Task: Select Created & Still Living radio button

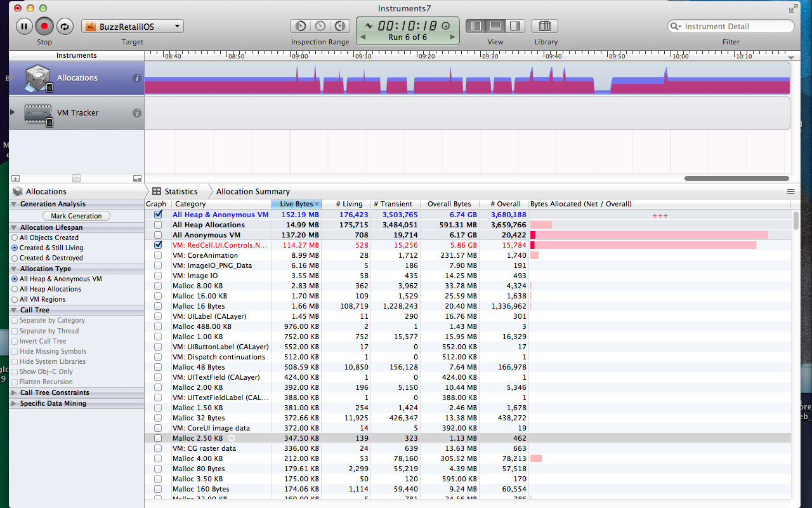Action: (15, 248)
